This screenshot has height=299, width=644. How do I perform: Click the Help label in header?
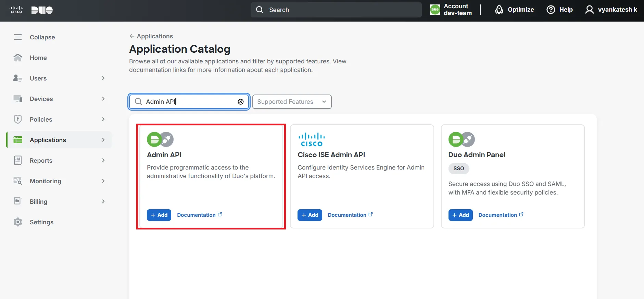pos(566,10)
